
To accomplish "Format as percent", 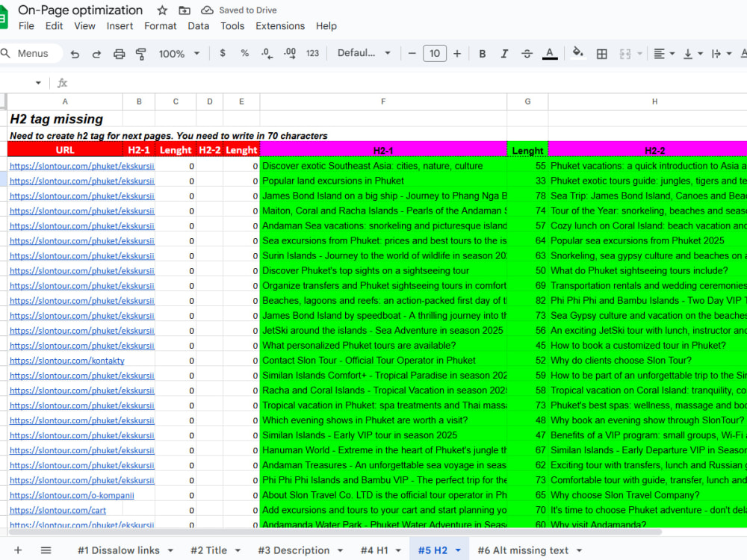I will point(244,53).
